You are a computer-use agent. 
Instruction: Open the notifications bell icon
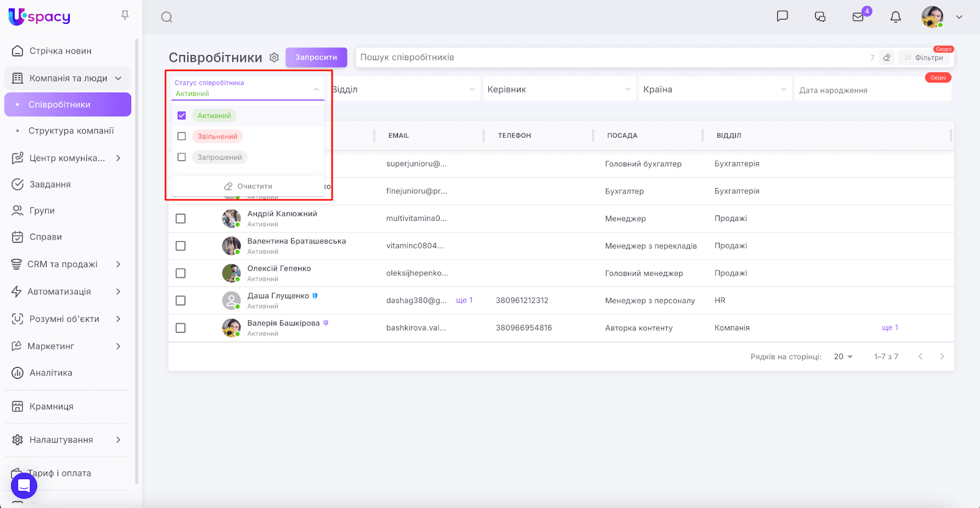895,17
